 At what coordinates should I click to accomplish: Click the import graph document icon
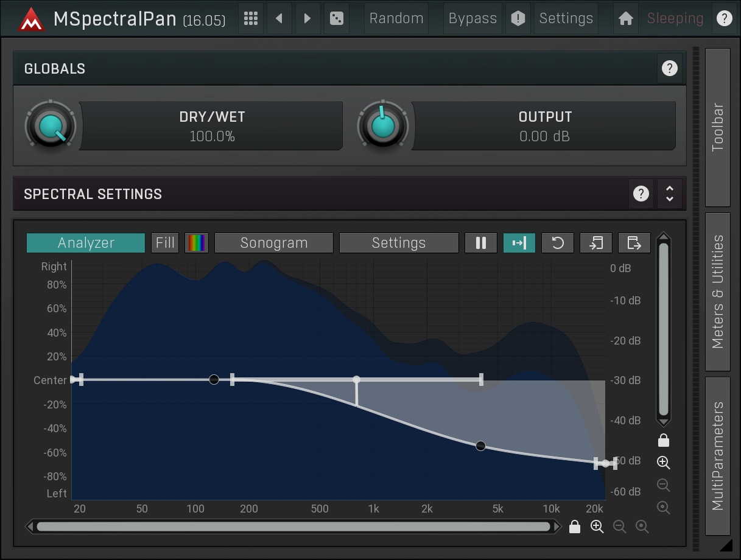point(596,243)
